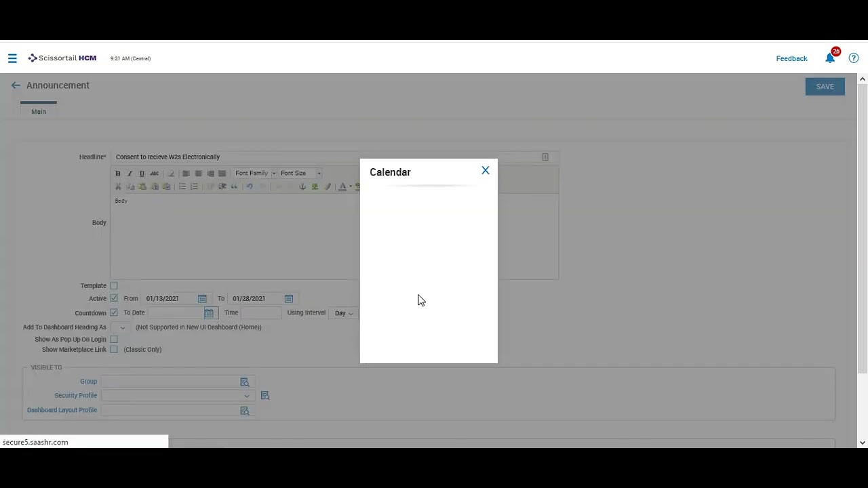The width and height of the screenshot is (868, 488).
Task: Open Group lookup search icon
Action: 245,382
